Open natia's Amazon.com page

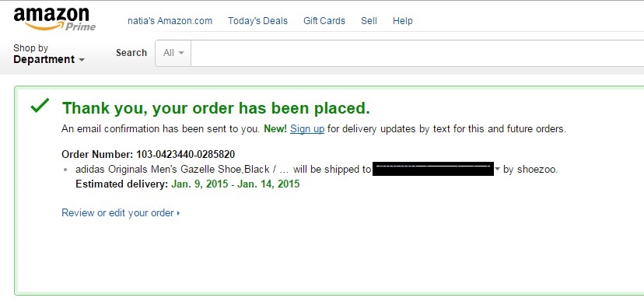tap(170, 20)
